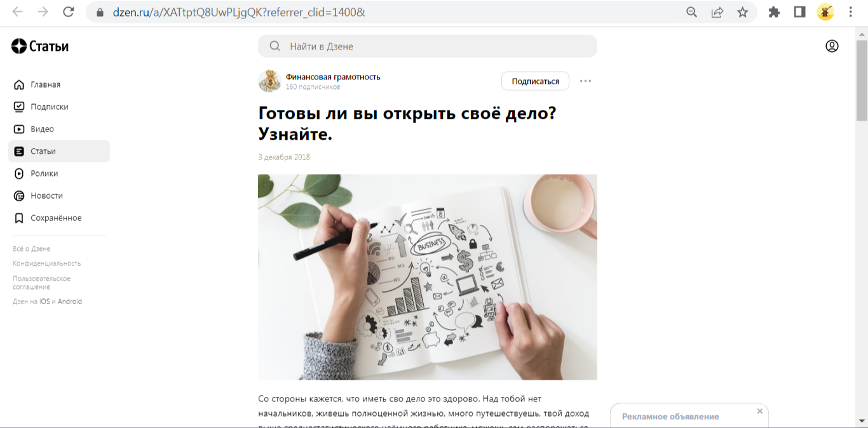Open the Главная home icon
The width and height of the screenshot is (868, 428).
click(19, 84)
